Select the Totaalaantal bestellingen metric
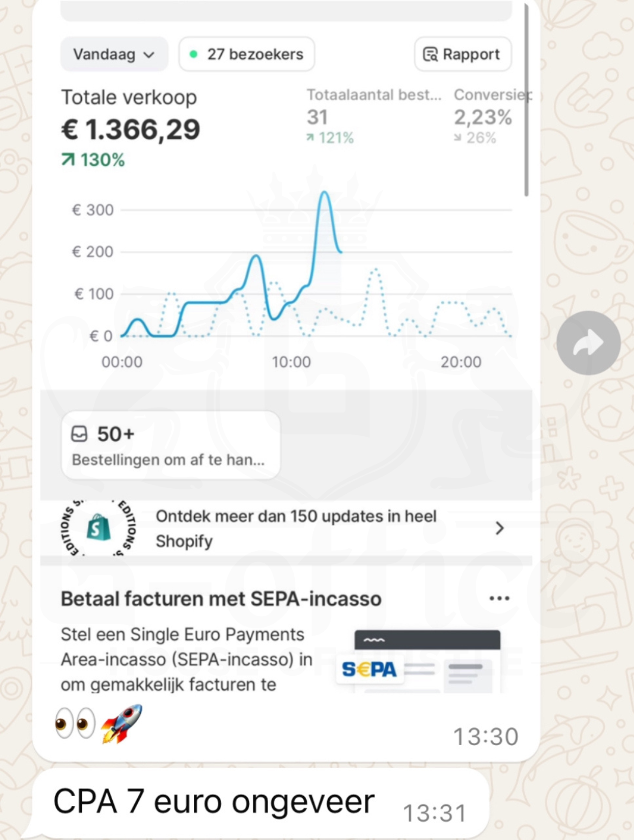 pyautogui.click(x=374, y=117)
